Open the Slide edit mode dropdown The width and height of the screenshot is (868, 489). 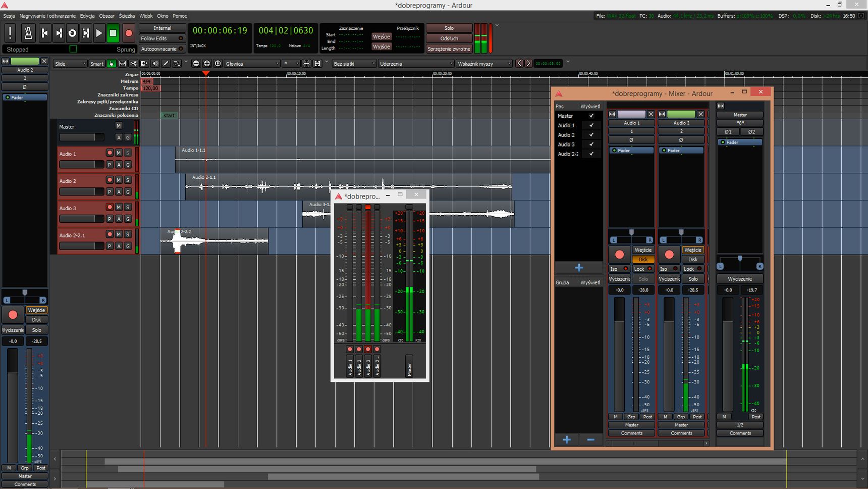coord(70,64)
